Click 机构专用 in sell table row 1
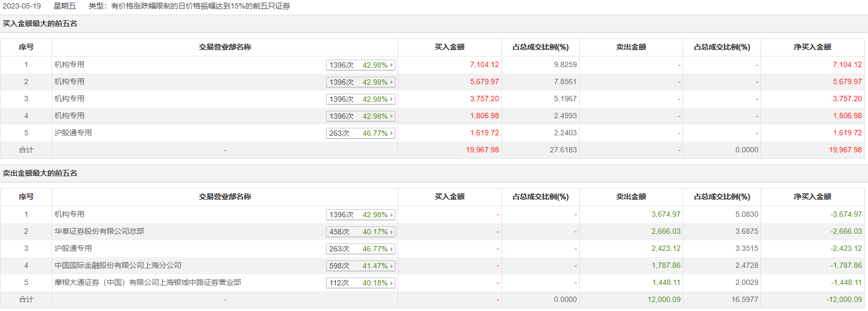 69,214
